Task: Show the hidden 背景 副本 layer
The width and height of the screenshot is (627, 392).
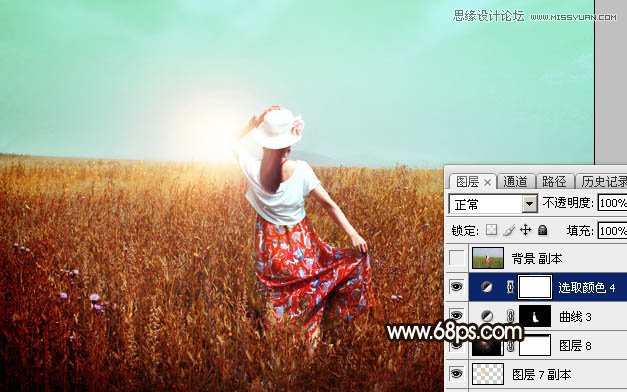Action: [x=456, y=258]
